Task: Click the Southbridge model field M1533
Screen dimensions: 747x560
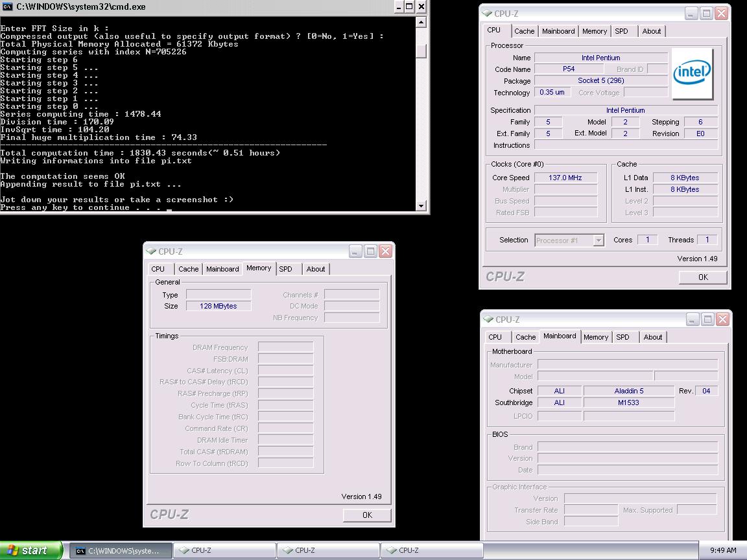Action: click(629, 403)
